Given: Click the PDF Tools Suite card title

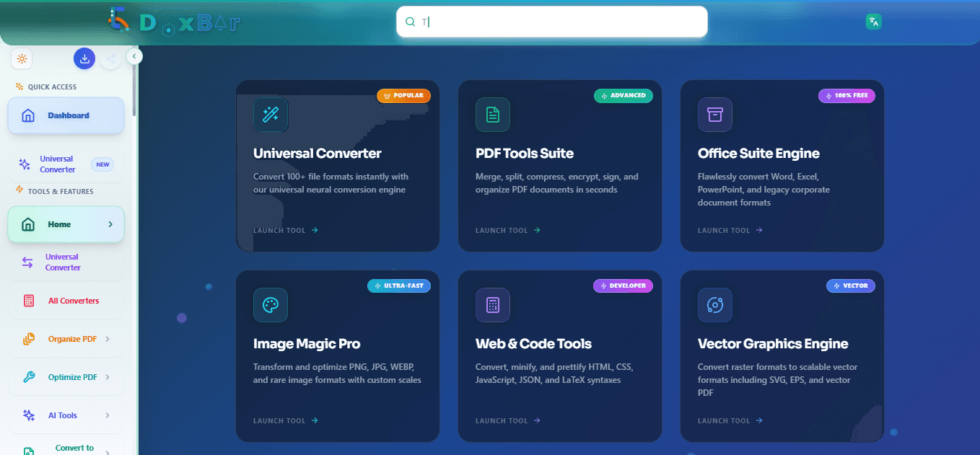Looking at the screenshot, I should tap(525, 153).
